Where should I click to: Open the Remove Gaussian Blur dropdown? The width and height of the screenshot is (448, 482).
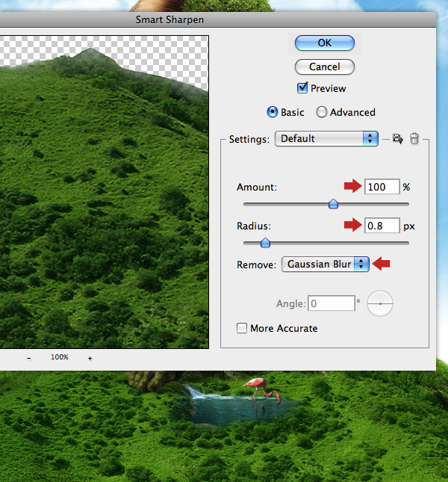pos(326,265)
